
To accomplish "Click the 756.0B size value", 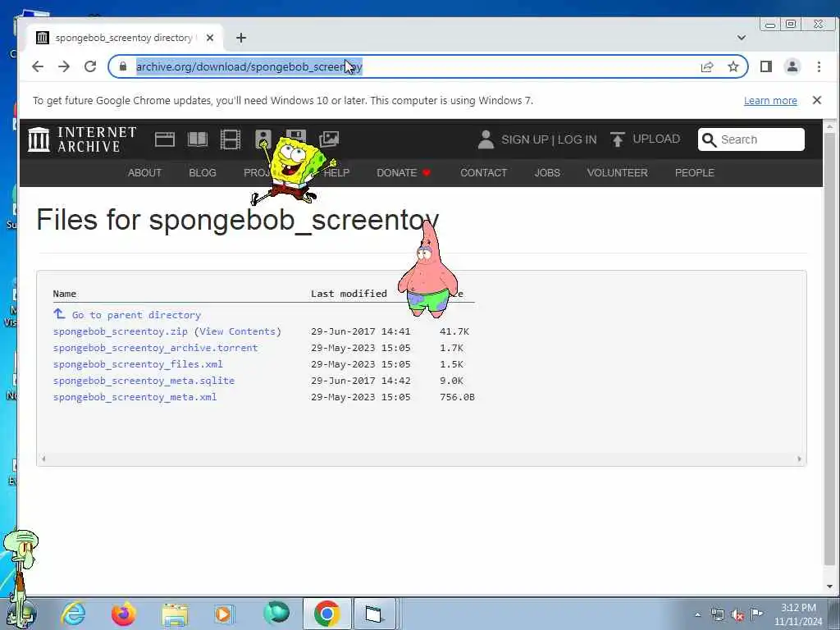I will tap(457, 397).
